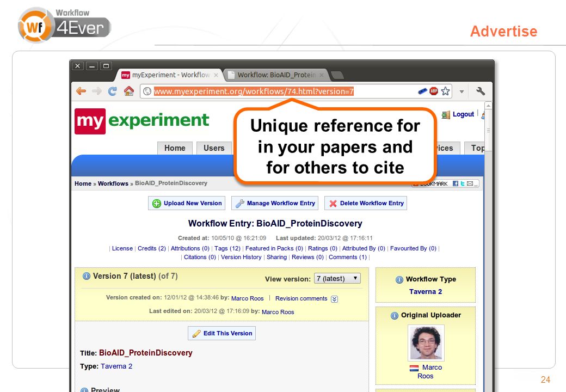Click Taverna 2 next to Type label
566x392 pixels.
[x=116, y=366]
